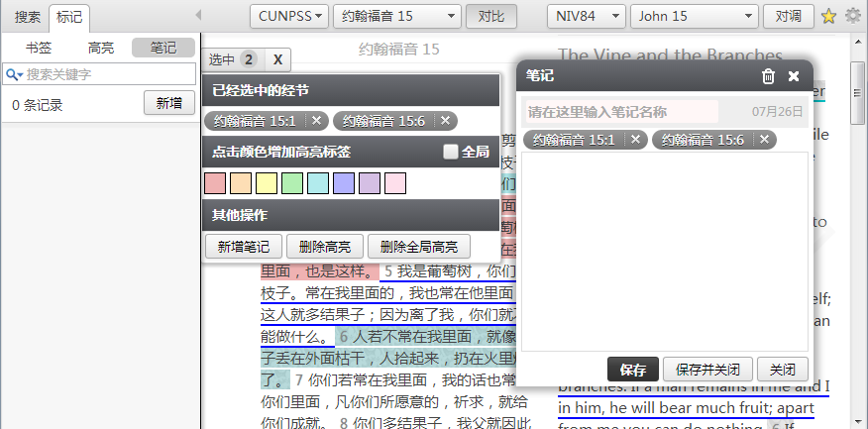Open settings via the gear icon
Screen dimensions: 868x429
852,16
